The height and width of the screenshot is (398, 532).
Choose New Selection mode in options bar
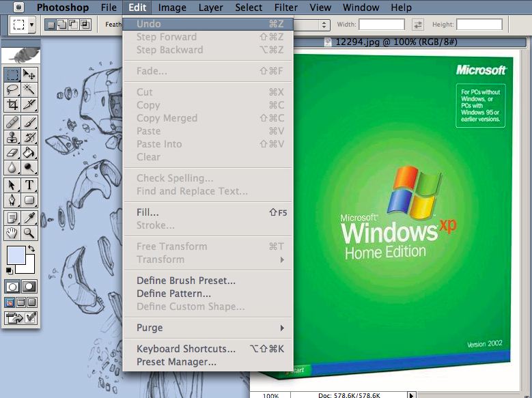(x=51, y=25)
